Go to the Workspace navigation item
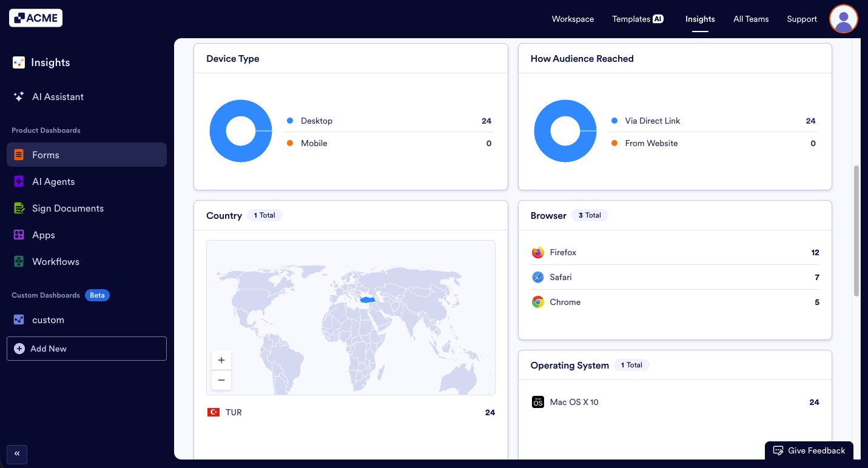 (573, 19)
